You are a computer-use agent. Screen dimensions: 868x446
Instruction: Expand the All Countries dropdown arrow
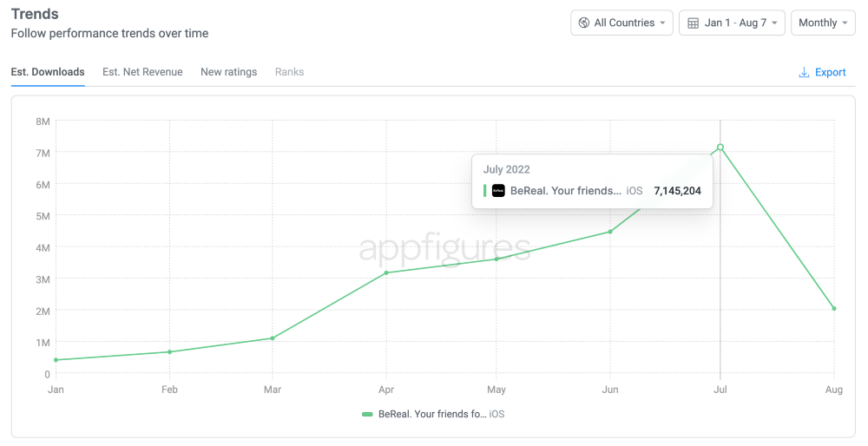point(662,23)
